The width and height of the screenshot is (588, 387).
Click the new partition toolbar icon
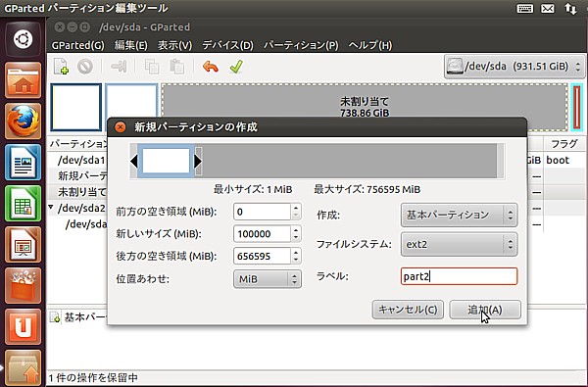pos(61,67)
